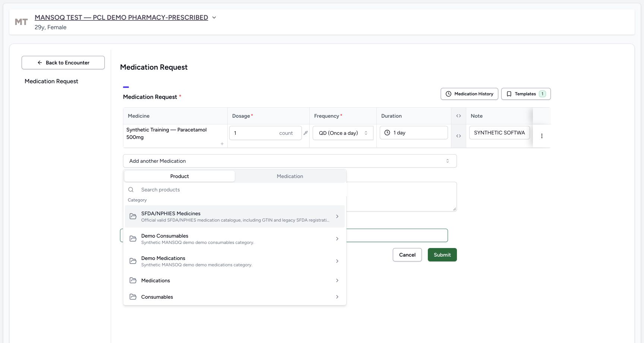Switch to the Product tab
The height and width of the screenshot is (343, 644).
pos(180,176)
